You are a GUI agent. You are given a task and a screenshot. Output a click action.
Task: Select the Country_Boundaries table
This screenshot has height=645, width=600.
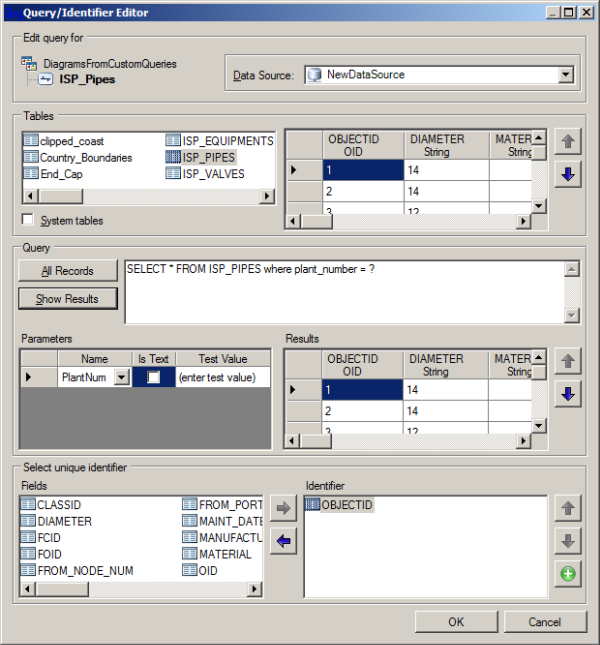click(78, 158)
